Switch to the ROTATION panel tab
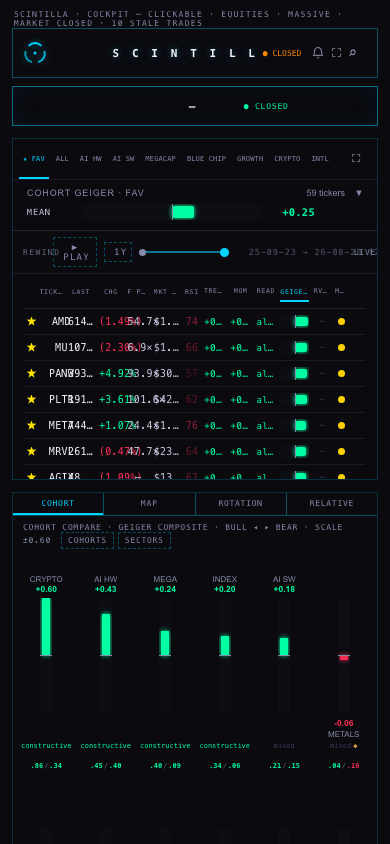The width and height of the screenshot is (390, 844). [x=240, y=503]
